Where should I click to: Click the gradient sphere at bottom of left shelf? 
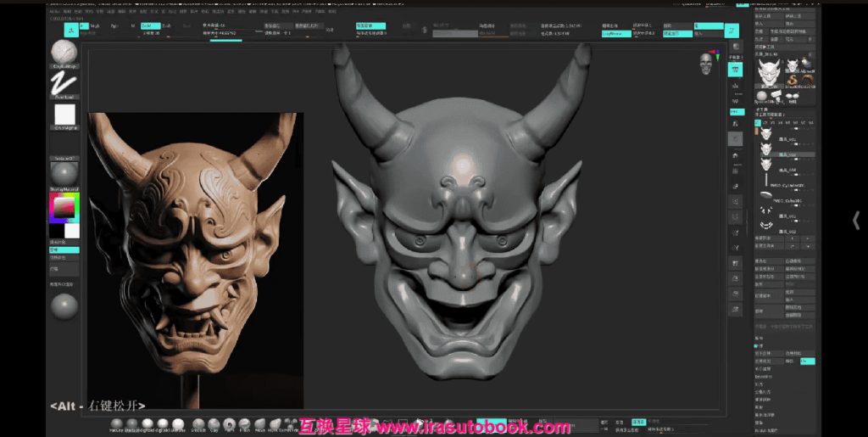[x=64, y=307]
